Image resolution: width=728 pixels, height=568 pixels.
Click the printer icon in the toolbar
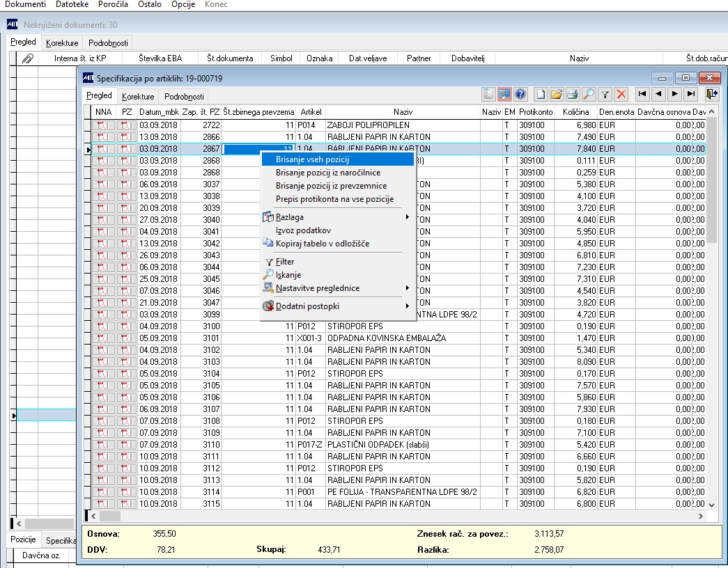573,94
